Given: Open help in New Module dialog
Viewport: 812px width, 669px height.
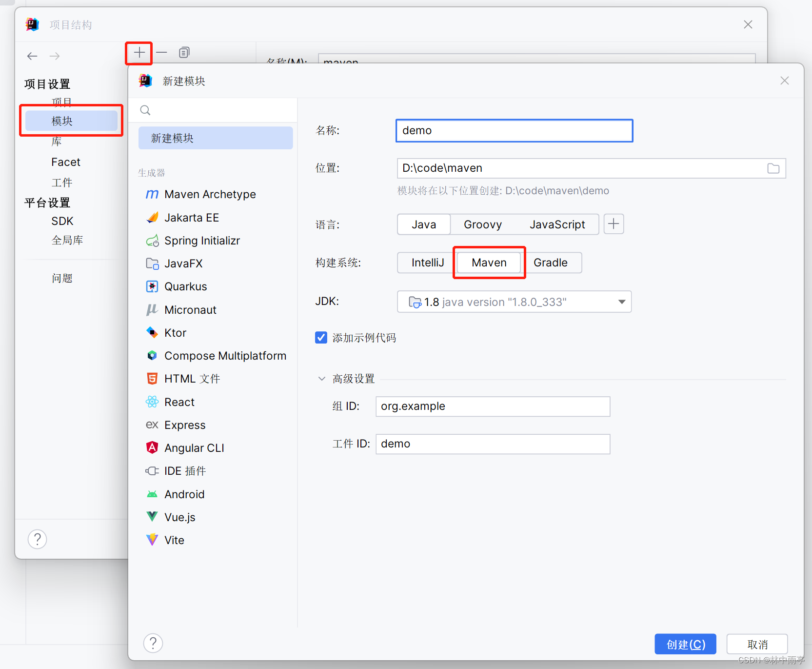Looking at the screenshot, I should pyautogui.click(x=153, y=643).
